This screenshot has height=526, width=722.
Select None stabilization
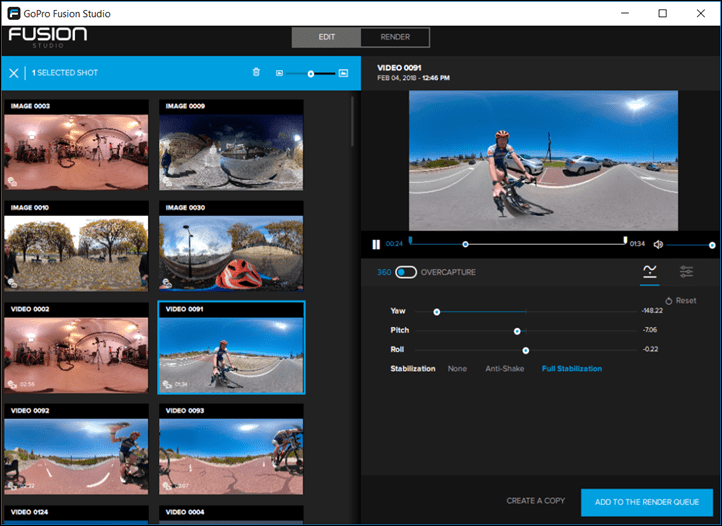pos(457,368)
